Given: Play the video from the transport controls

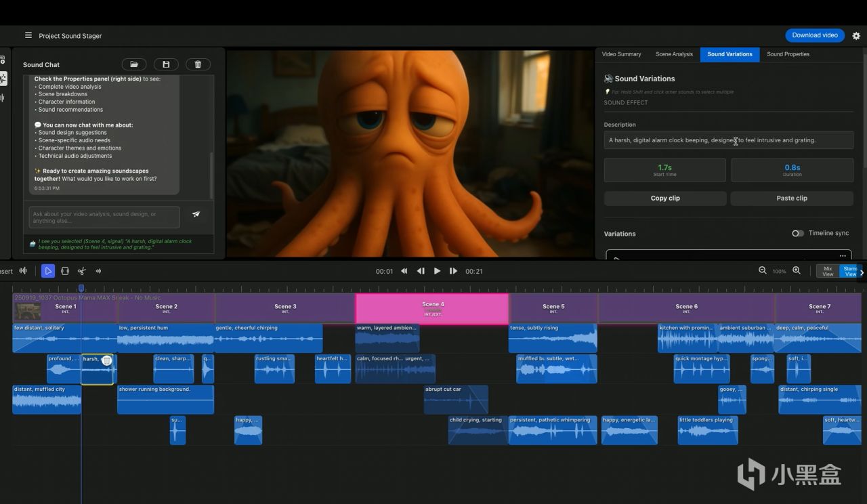Looking at the screenshot, I should click(x=437, y=271).
